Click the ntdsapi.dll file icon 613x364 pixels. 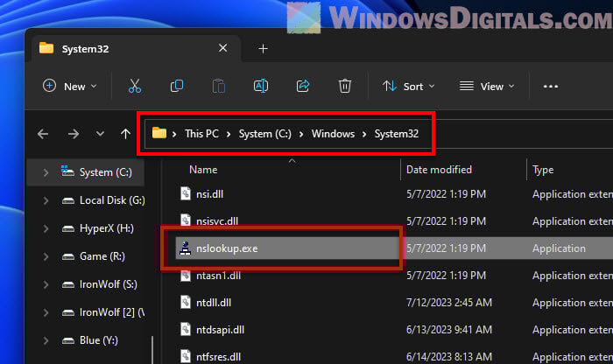pyautogui.click(x=186, y=329)
